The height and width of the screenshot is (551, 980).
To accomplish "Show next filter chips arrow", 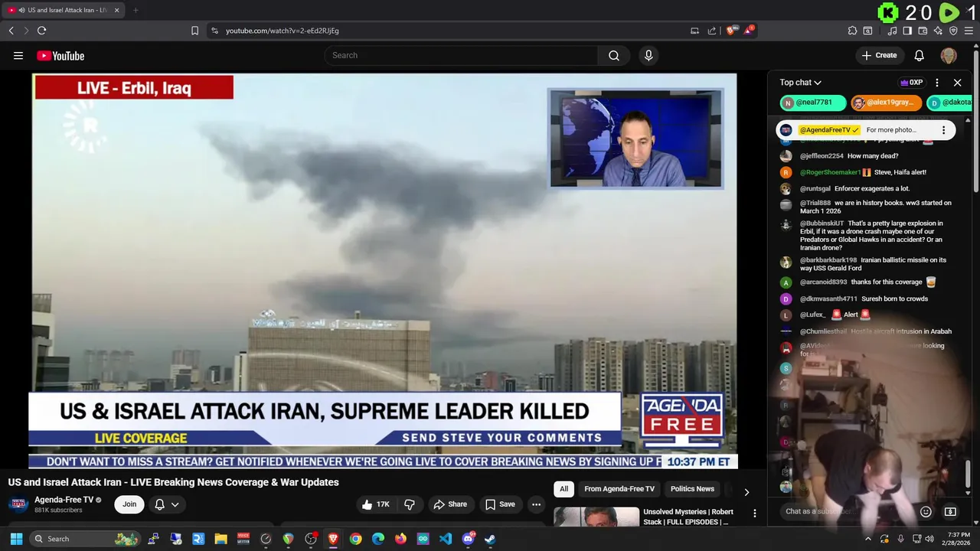I will [x=746, y=491].
